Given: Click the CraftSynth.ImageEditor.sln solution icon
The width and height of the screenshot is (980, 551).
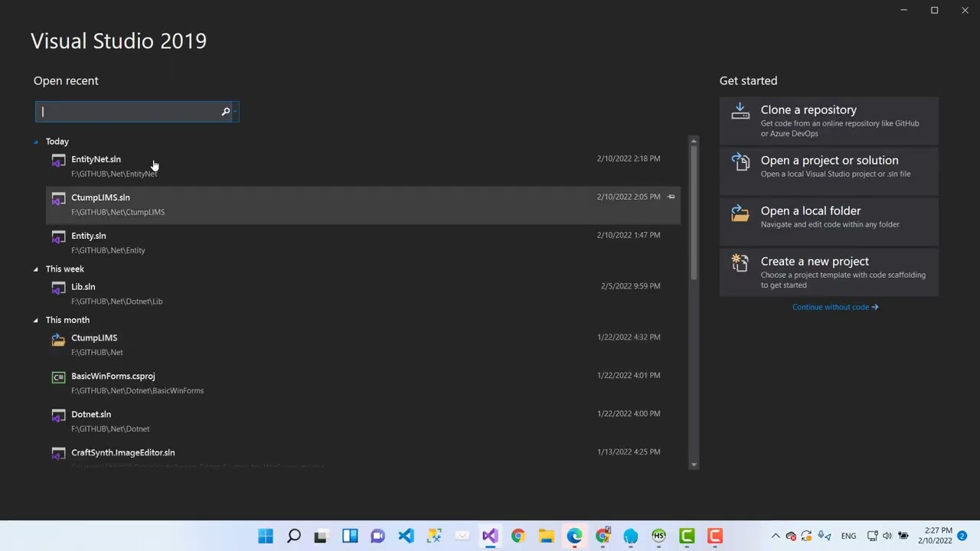Looking at the screenshot, I should tap(58, 454).
